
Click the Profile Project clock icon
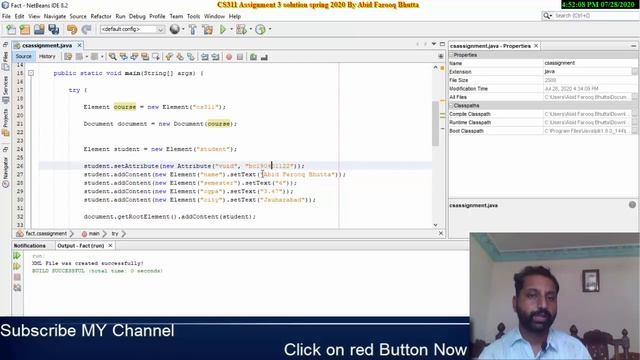click(260, 29)
